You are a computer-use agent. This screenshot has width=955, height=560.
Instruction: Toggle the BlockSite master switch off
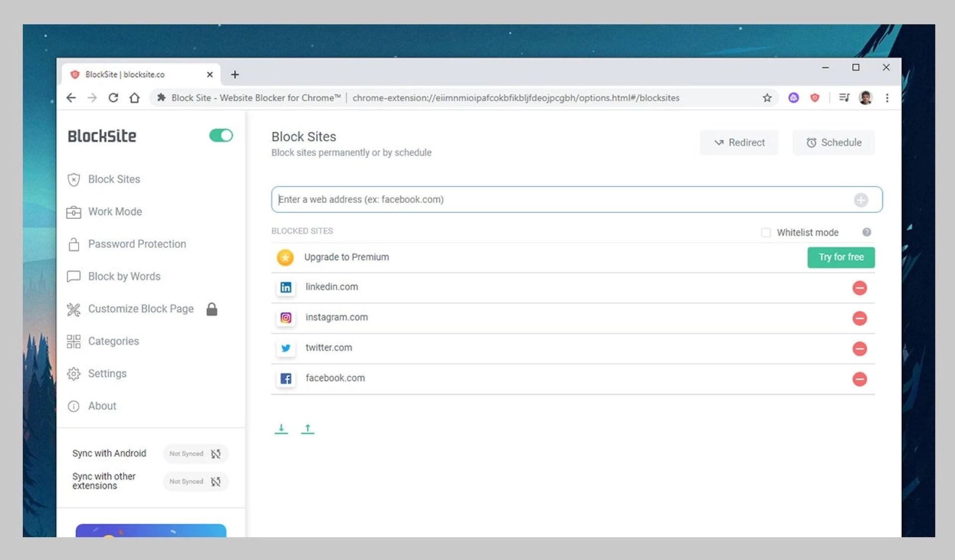(221, 136)
